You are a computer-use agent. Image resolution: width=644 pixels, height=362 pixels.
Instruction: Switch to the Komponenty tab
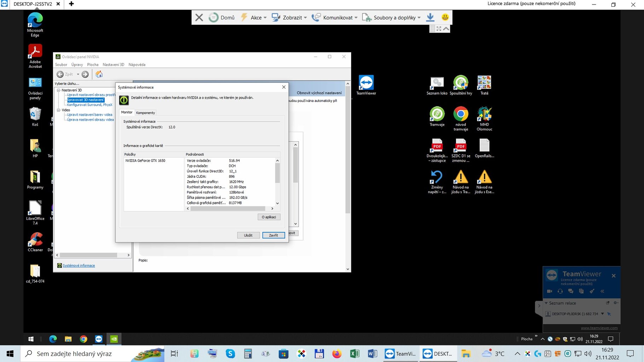(145, 113)
